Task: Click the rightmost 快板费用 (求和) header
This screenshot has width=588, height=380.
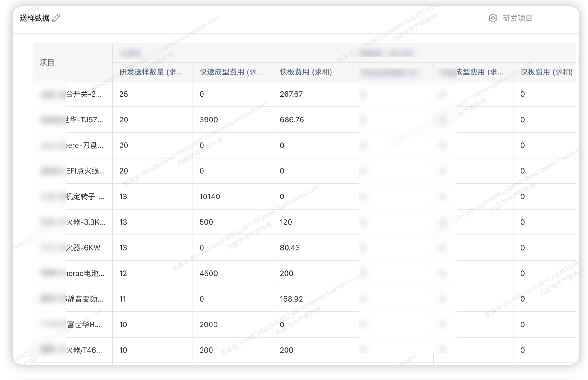Action: pyautogui.click(x=546, y=72)
